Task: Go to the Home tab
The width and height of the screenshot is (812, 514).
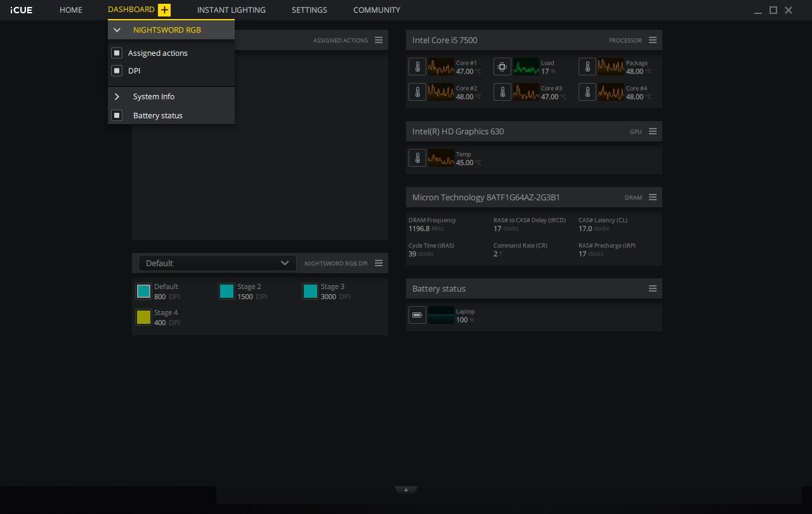Action: [71, 10]
